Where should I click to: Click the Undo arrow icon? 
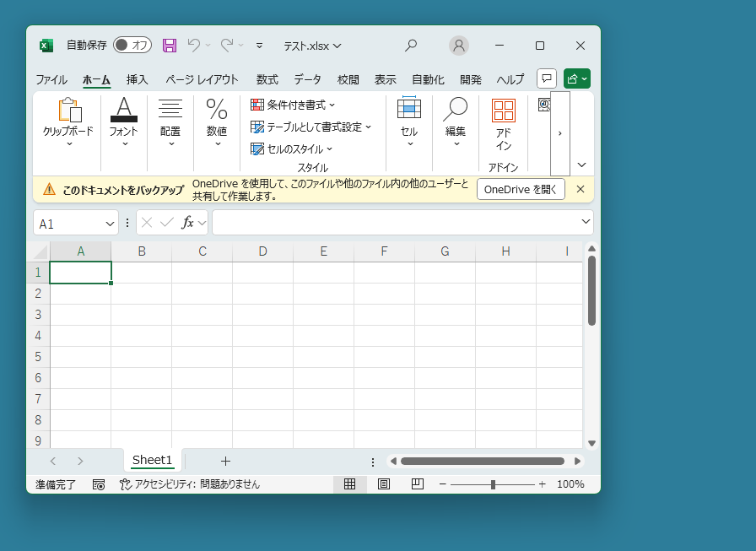point(194,46)
